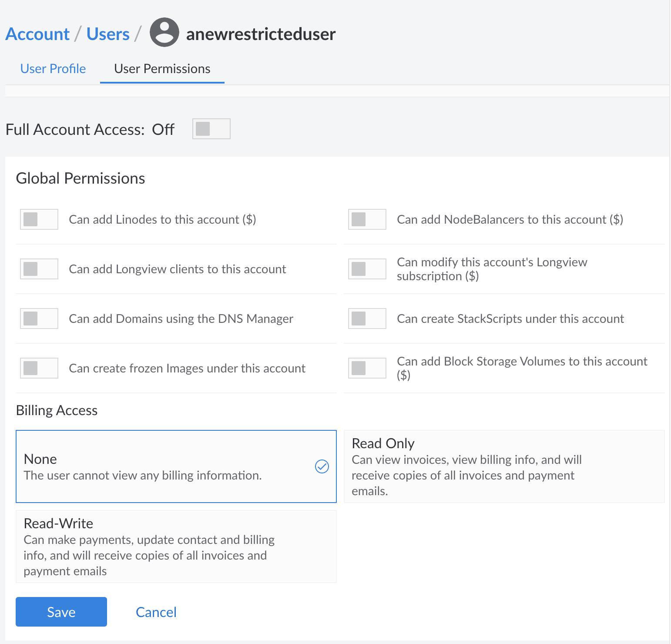Viewport: 671px width, 644px height.
Task: Toggle Full Account Access on
Action: point(211,128)
